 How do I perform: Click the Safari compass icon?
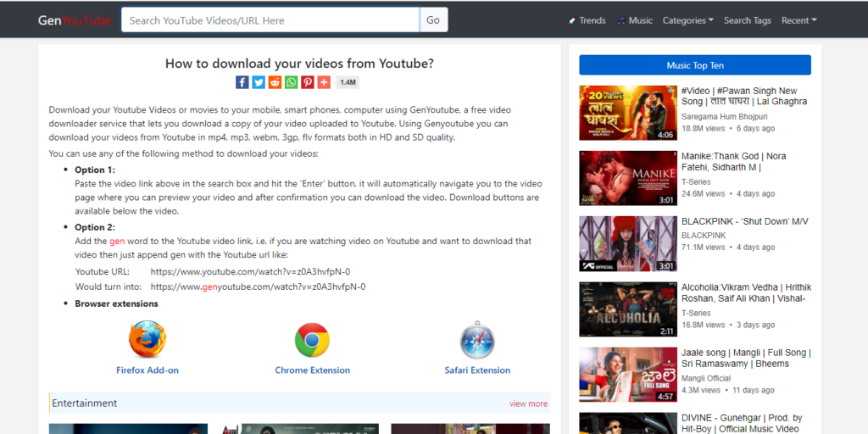[x=477, y=340]
